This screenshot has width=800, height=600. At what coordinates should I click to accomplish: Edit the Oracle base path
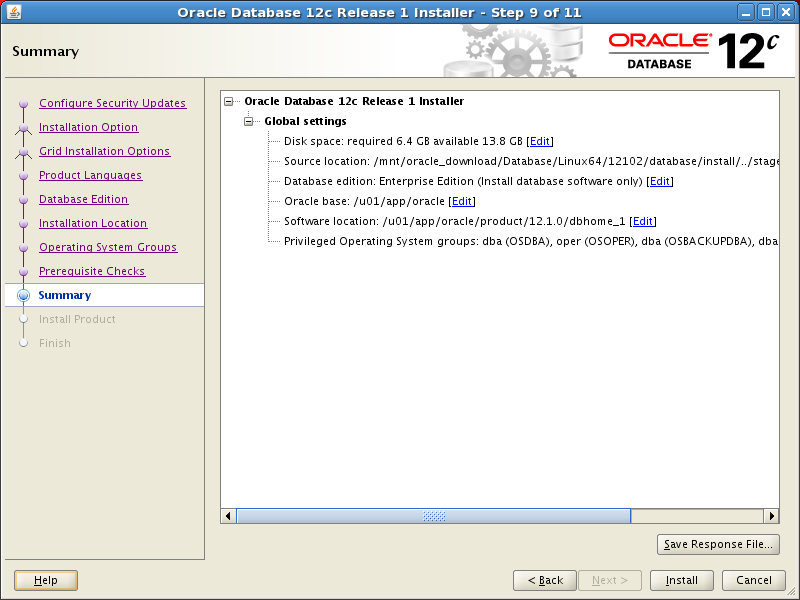point(462,201)
